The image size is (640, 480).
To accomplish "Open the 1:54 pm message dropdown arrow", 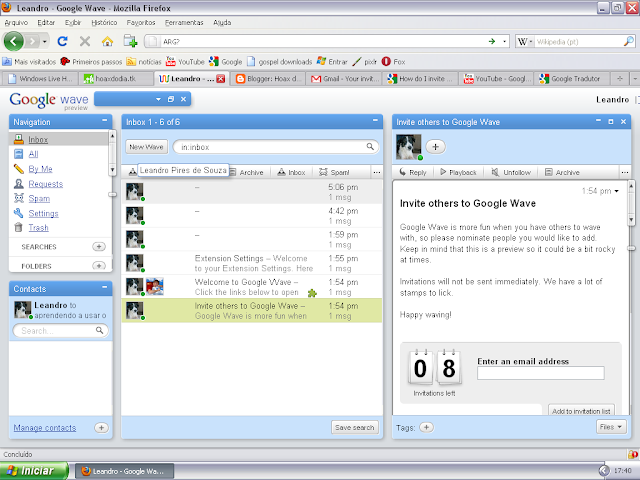I will click(x=616, y=191).
